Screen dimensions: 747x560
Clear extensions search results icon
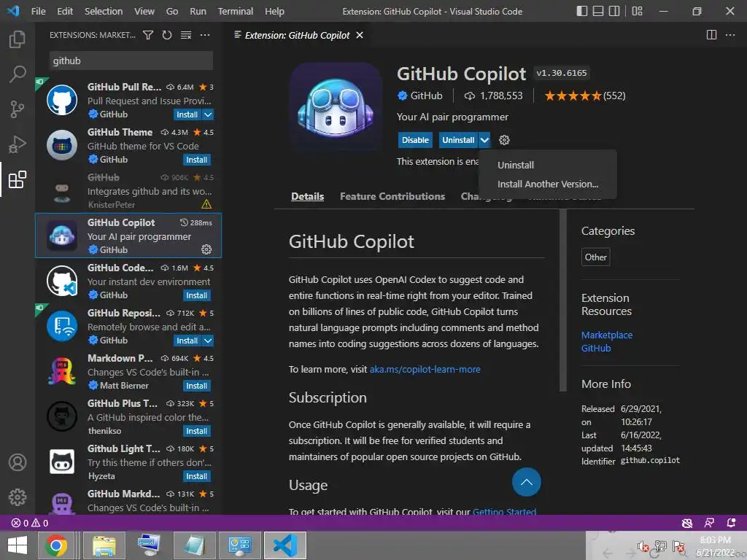[x=186, y=35]
